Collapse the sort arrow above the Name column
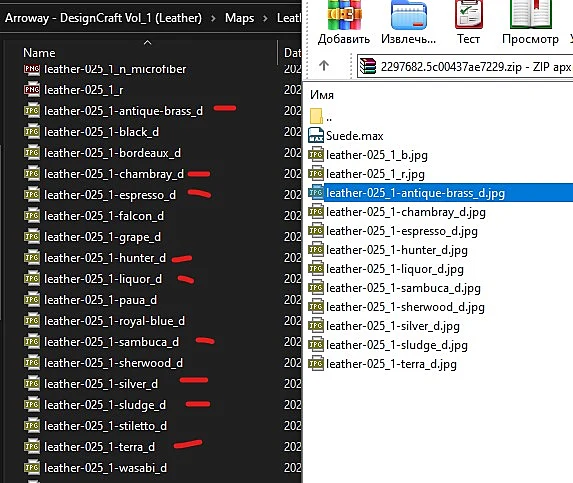Screen dimensions: 573x483 coord(147,43)
